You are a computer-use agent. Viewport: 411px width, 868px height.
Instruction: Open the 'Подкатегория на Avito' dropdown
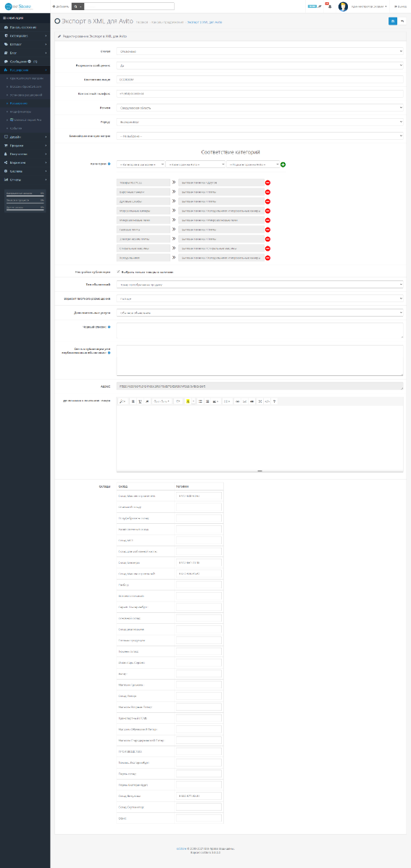pos(252,164)
